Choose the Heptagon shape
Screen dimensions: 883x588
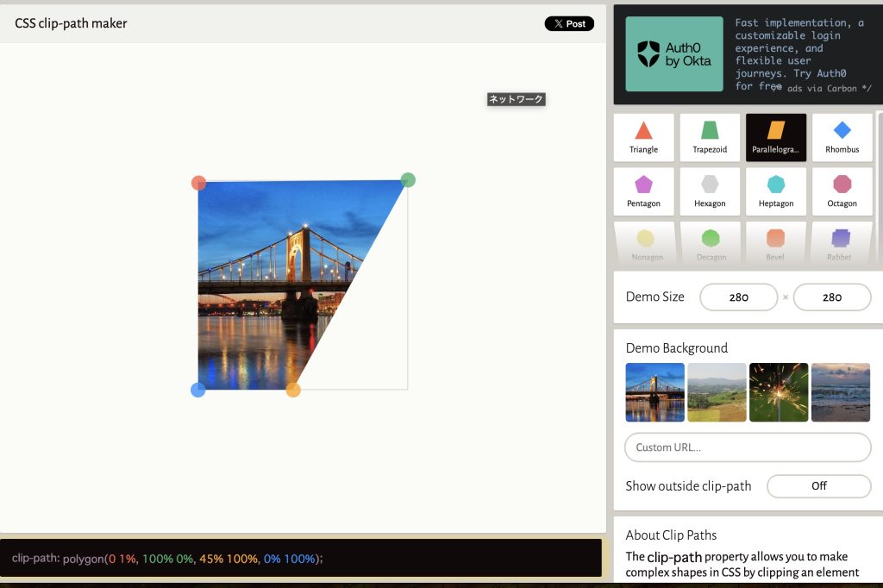776,191
